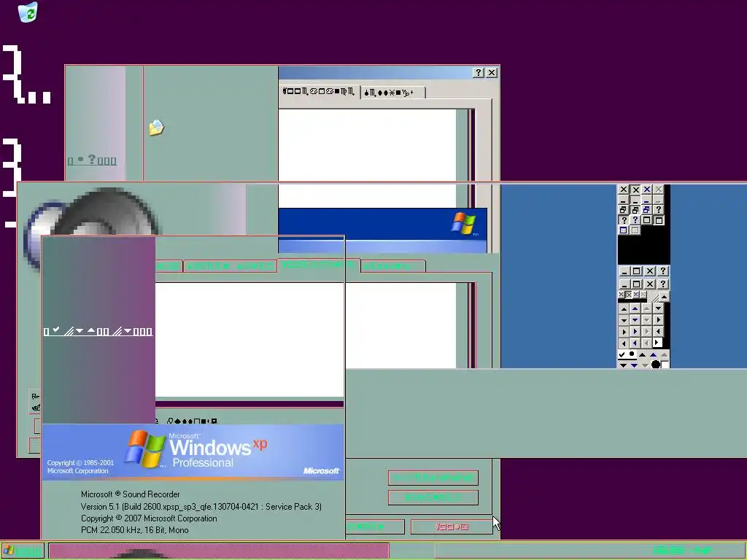Open the raised third green-text tab
Image resolution: width=747 pixels, height=560 pixels.
[x=319, y=265]
